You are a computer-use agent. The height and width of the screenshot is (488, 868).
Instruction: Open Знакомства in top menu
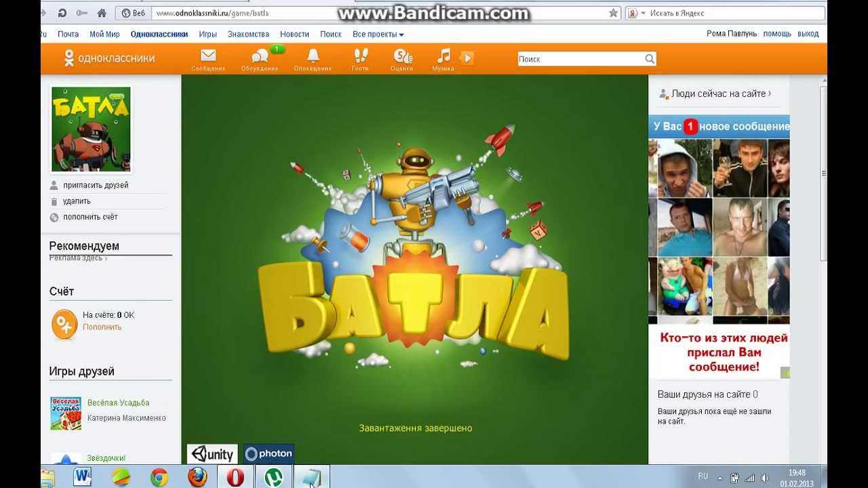[248, 34]
